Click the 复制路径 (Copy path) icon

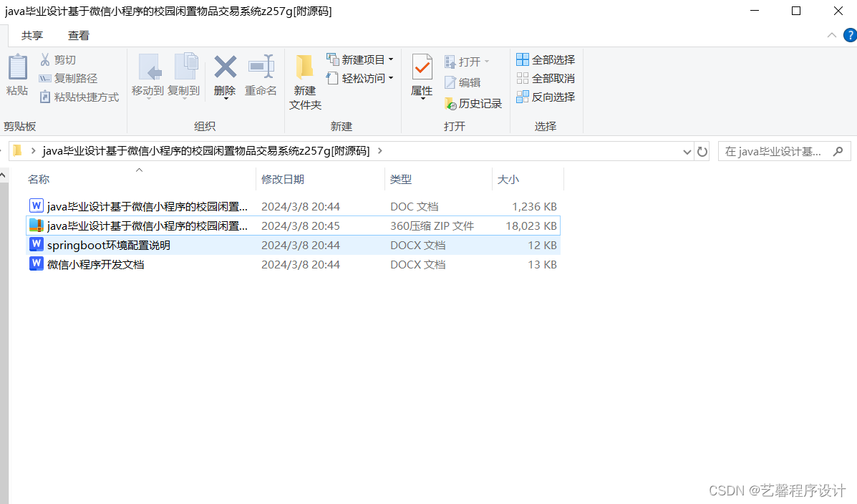click(x=69, y=77)
